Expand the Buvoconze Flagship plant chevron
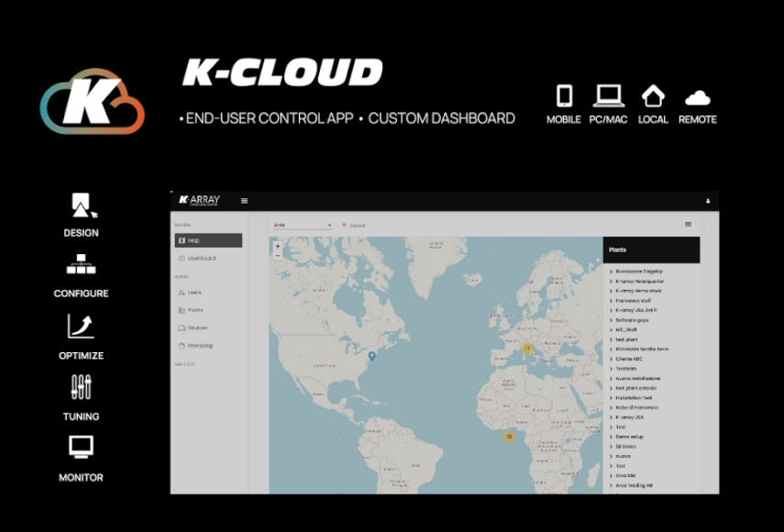This screenshot has height=532, width=784. 611,272
